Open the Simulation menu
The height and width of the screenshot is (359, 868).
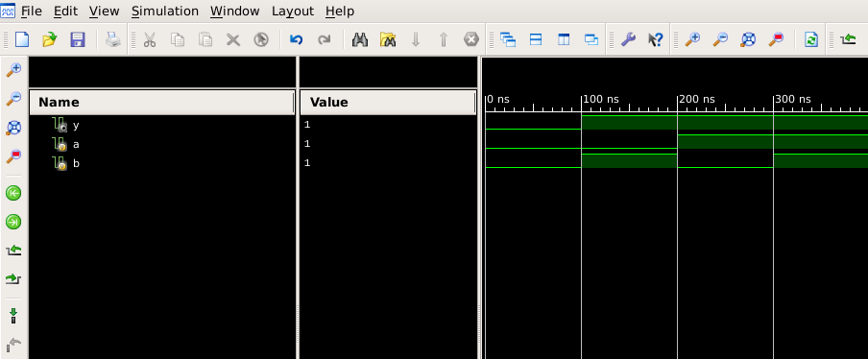pos(165,12)
